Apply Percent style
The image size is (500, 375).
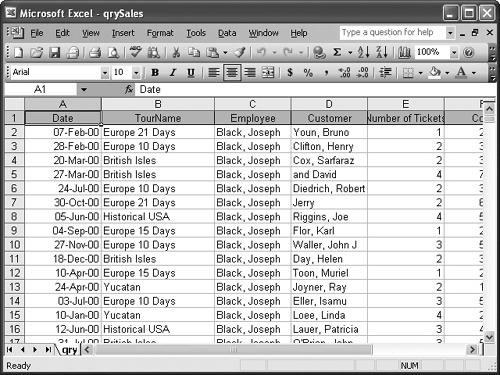coord(308,72)
